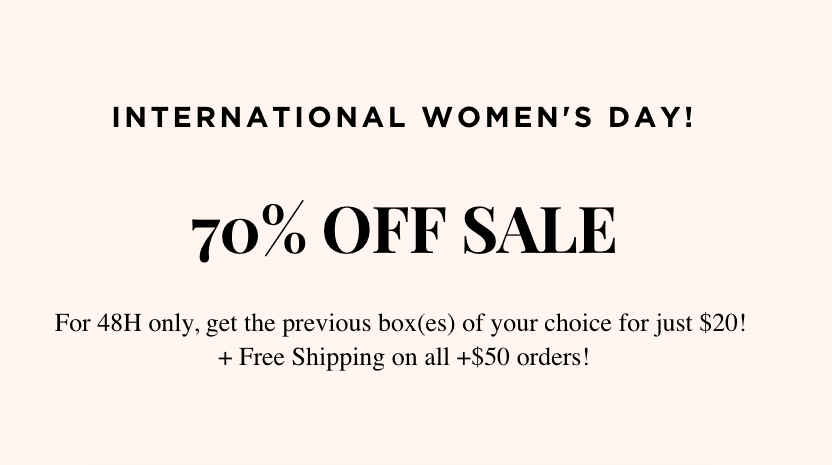Image resolution: width=832 pixels, height=465 pixels.
Task: Click the 70% OFF SALE headline
Action: 403,232
